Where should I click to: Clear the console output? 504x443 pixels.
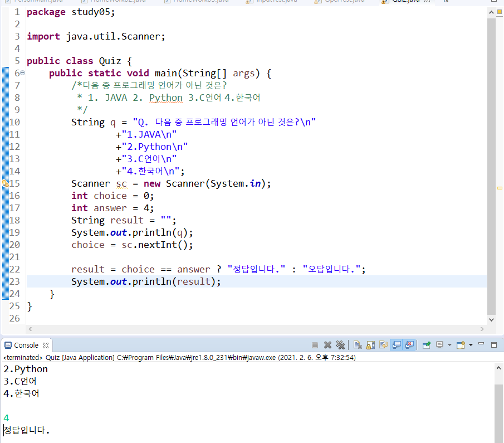tap(358, 345)
